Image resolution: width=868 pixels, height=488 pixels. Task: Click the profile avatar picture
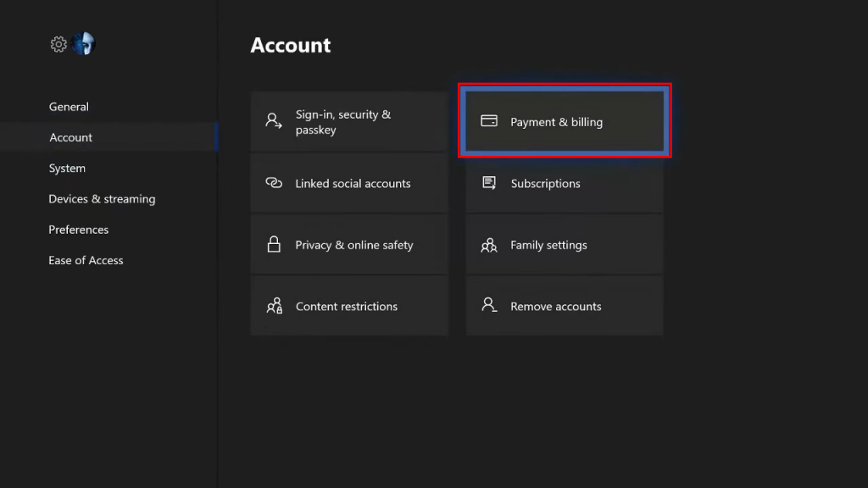click(x=83, y=44)
